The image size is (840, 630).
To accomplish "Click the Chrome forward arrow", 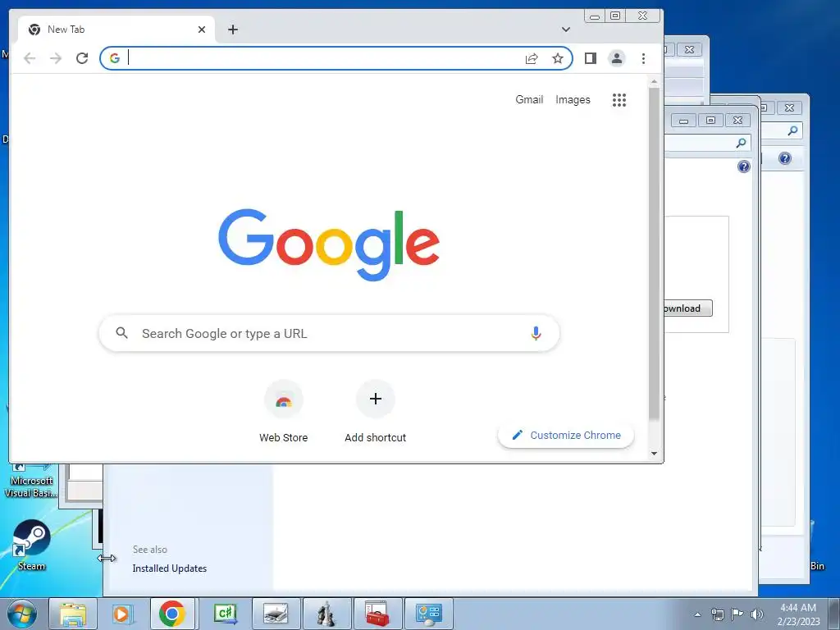I will (56, 58).
